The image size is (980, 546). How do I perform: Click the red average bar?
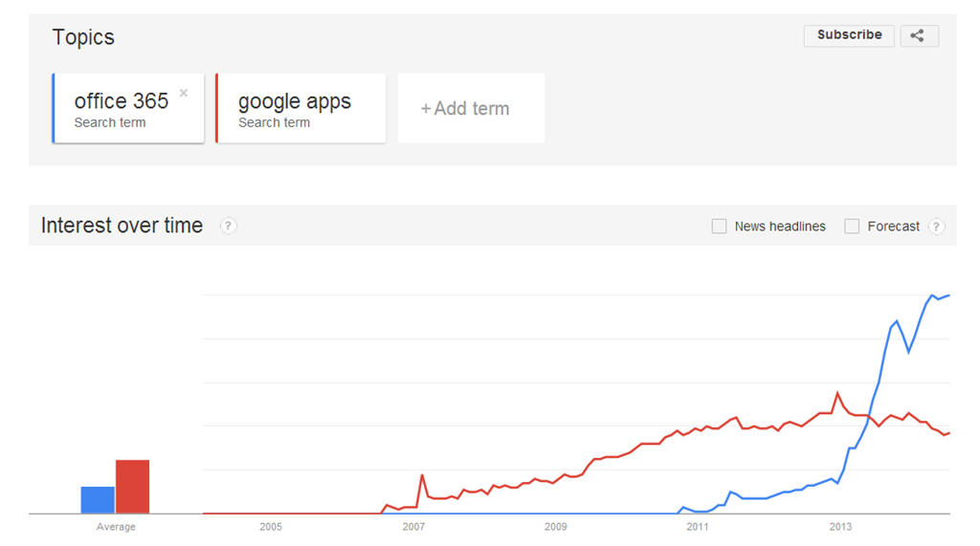click(x=133, y=487)
